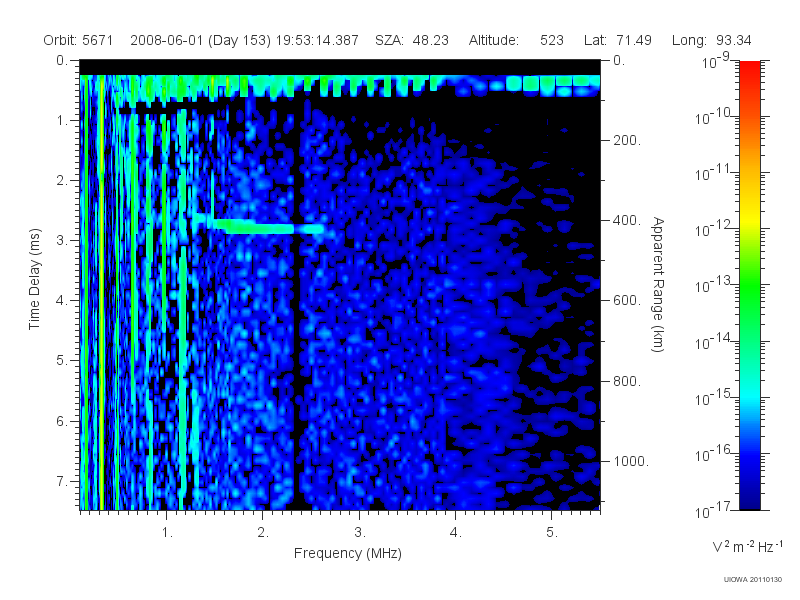
Task: Click the '3.' frequency axis tick label
Action: (x=360, y=533)
